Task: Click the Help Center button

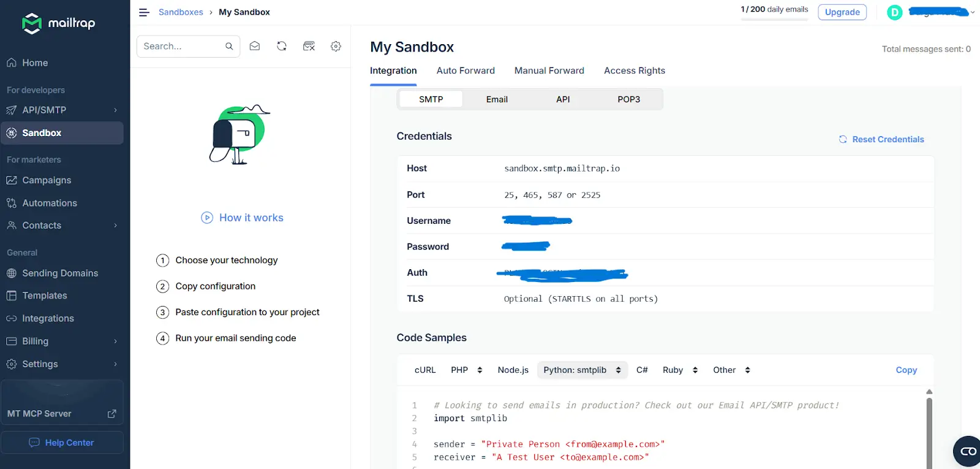Action: [x=62, y=443]
